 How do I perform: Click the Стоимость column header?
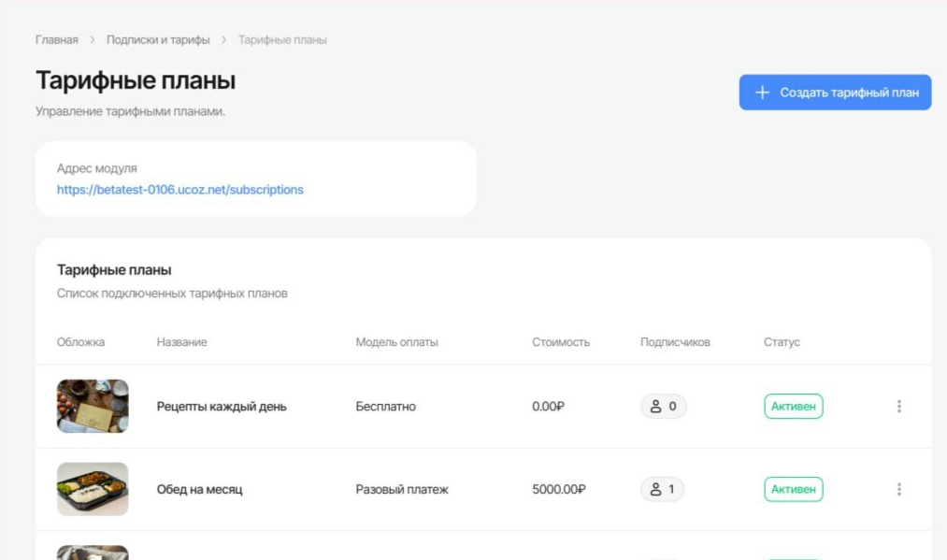(x=561, y=342)
